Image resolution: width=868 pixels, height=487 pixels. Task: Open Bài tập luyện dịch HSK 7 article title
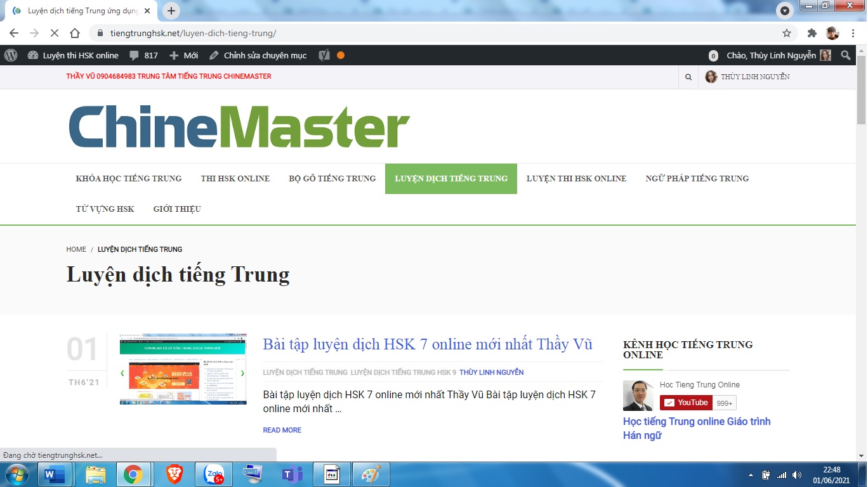(x=428, y=344)
